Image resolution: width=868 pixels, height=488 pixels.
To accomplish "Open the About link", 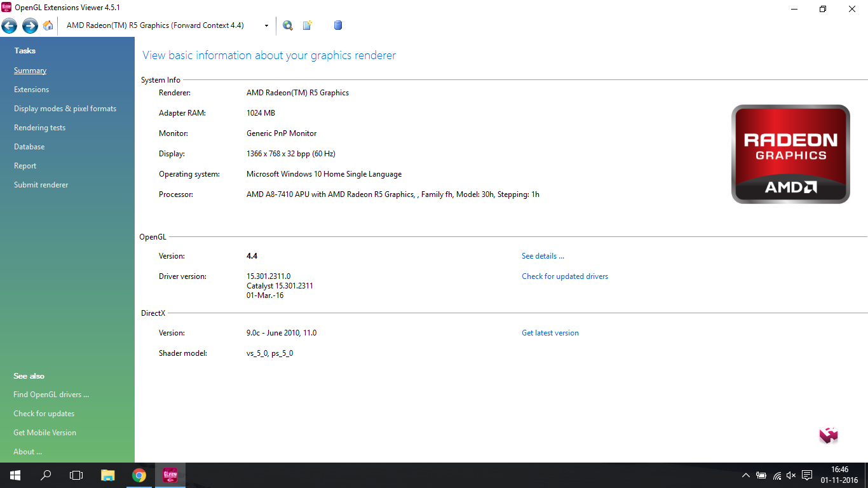I will point(27,452).
